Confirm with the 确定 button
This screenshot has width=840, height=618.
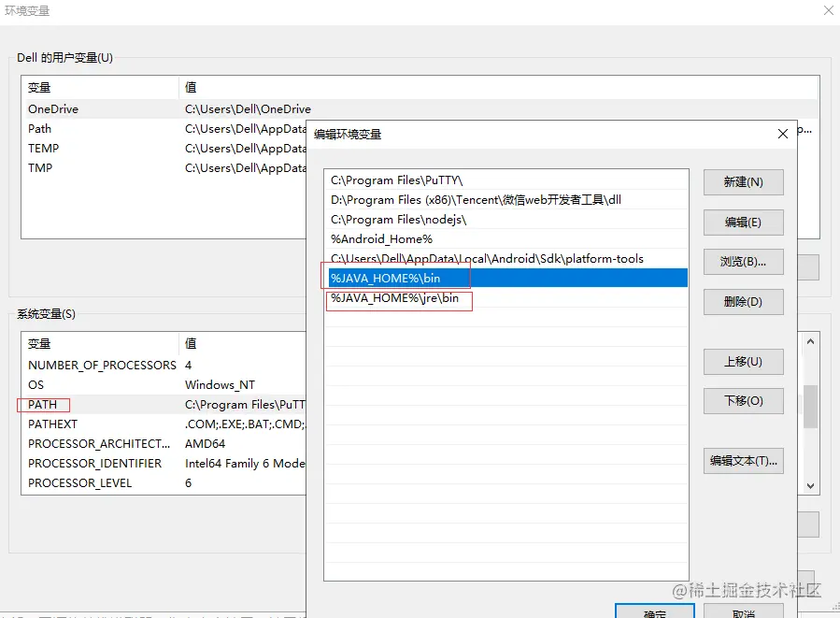pos(655,611)
